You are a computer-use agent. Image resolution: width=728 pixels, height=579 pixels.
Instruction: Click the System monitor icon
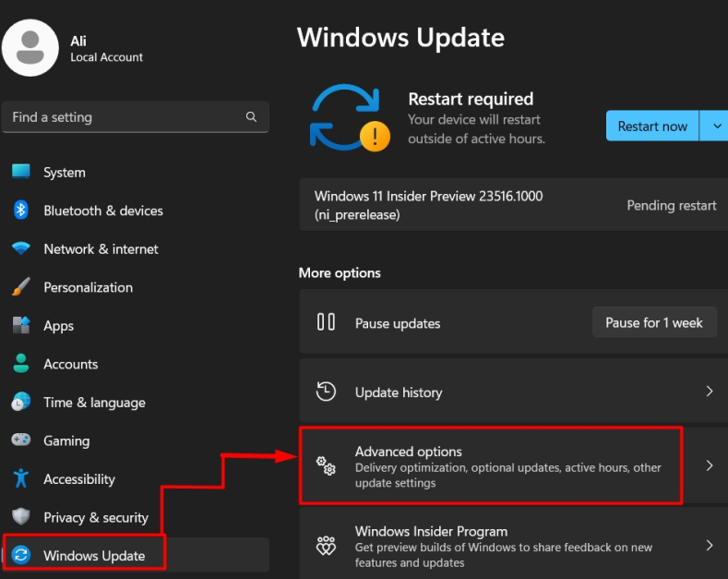(x=21, y=172)
